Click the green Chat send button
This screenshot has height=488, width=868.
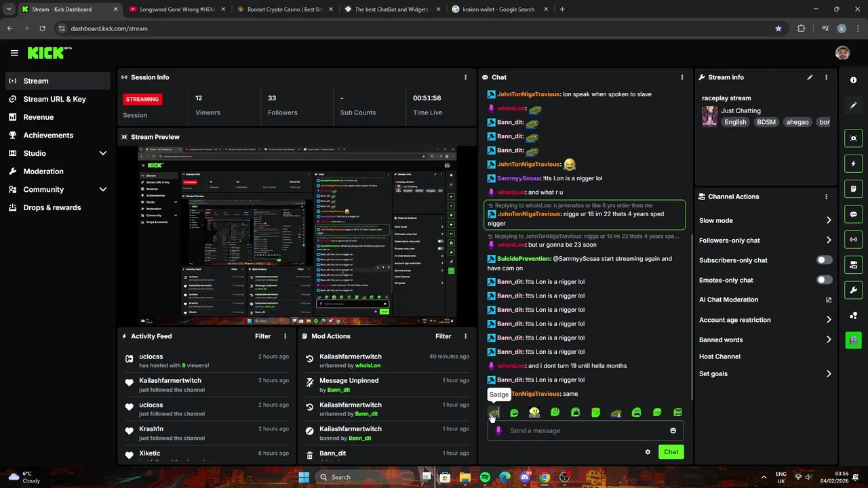pyautogui.click(x=671, y=452)
